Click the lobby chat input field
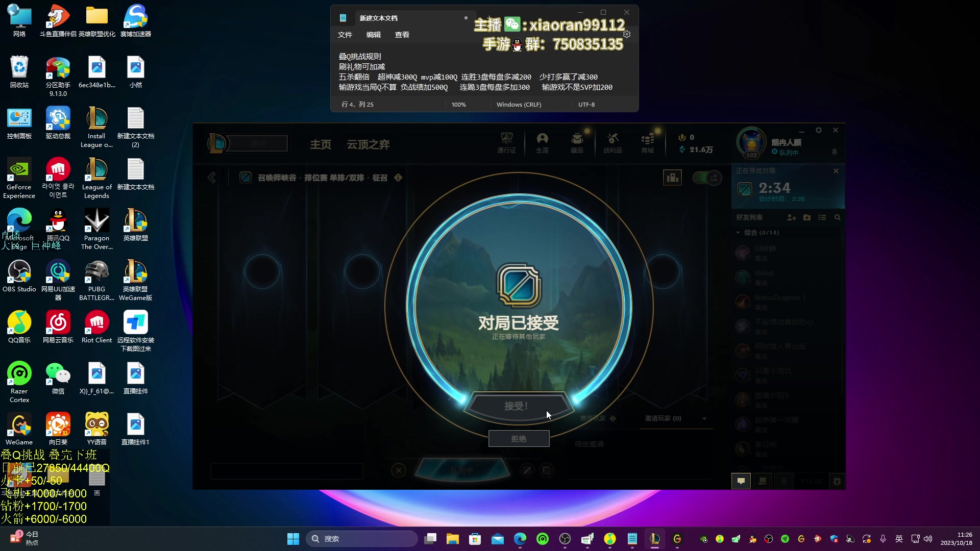This screenshot has height=551, width=980. [287, 471]
